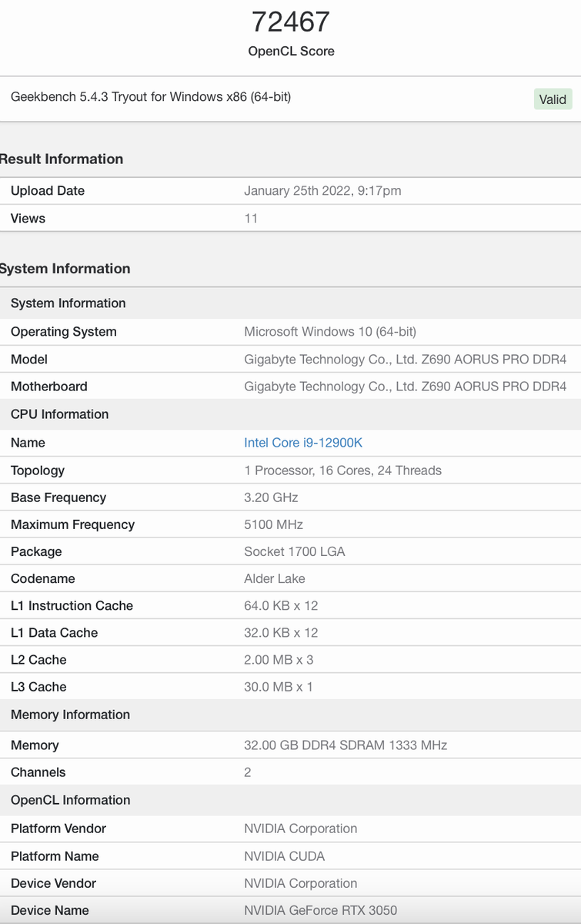Select the Topology value with 16 Cores
The height and width of the screenshot is (924, 581).
pos(342,470)
